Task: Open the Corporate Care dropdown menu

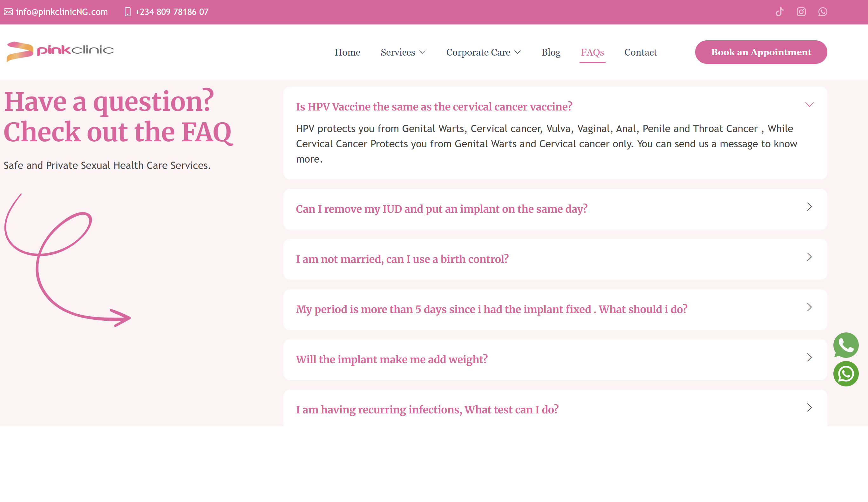Action: point(483,52)
